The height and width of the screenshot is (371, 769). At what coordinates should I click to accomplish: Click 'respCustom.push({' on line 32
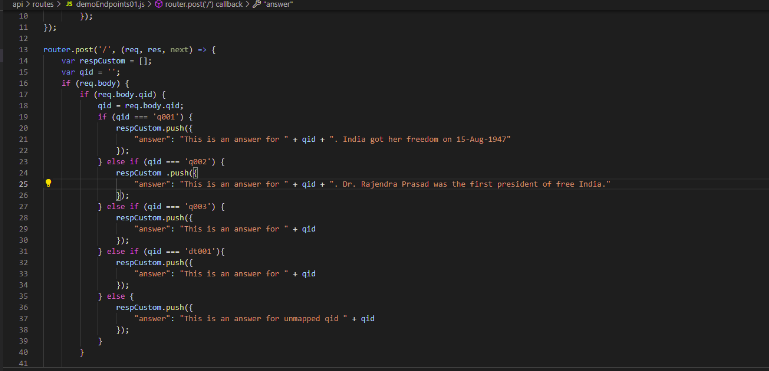(154, 263)
